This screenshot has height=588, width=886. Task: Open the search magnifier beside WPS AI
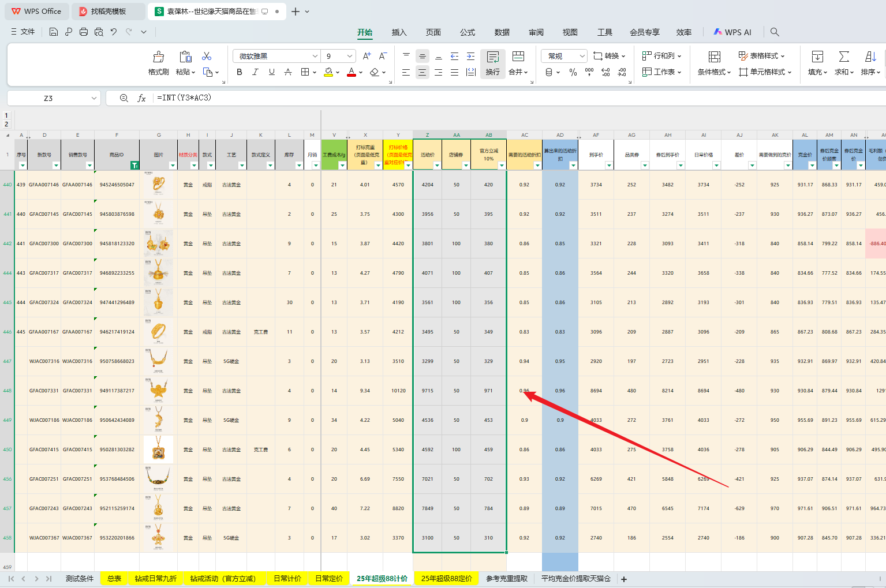[x=775, y=32]
